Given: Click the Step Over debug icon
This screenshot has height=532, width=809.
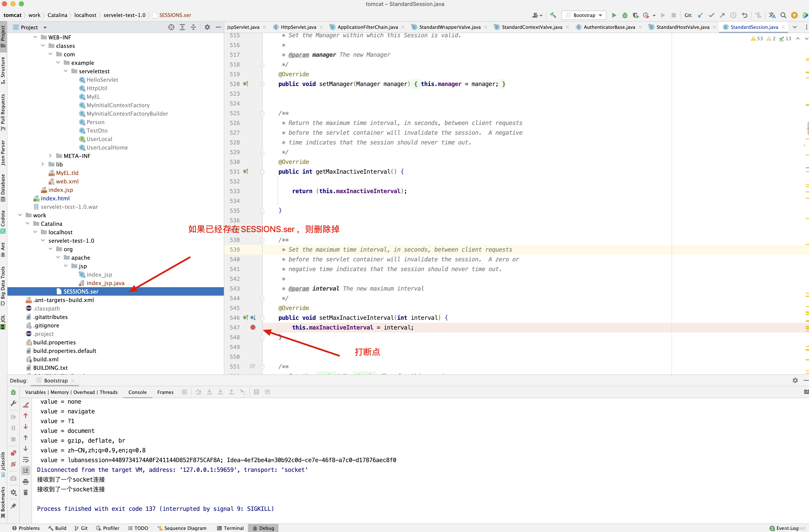Looking at the screenshot, I should pyautogui.click(x=198, y=392).
